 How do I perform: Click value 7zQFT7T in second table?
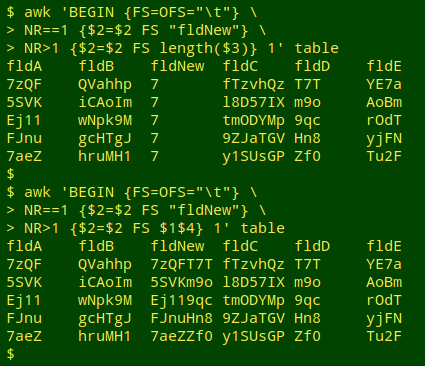[181, 264]
